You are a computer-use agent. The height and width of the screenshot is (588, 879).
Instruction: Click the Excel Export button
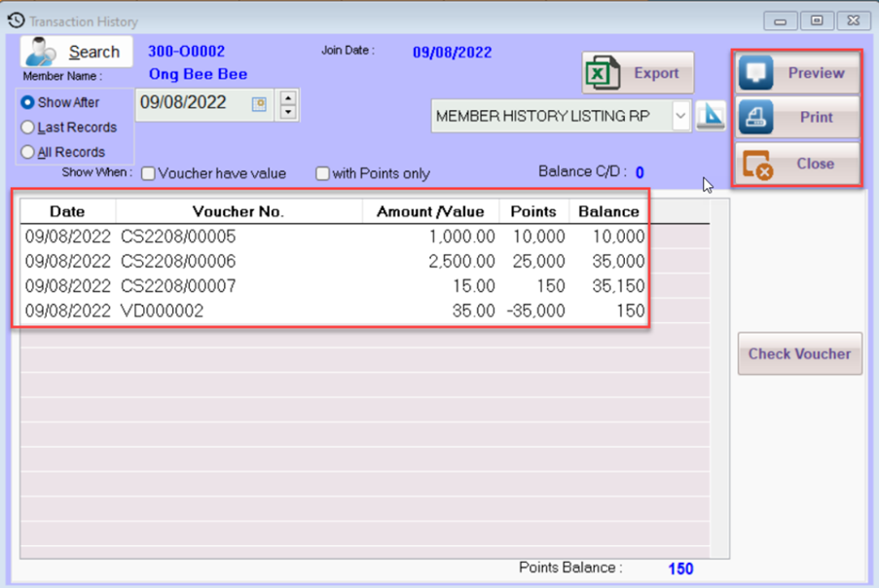639,73
